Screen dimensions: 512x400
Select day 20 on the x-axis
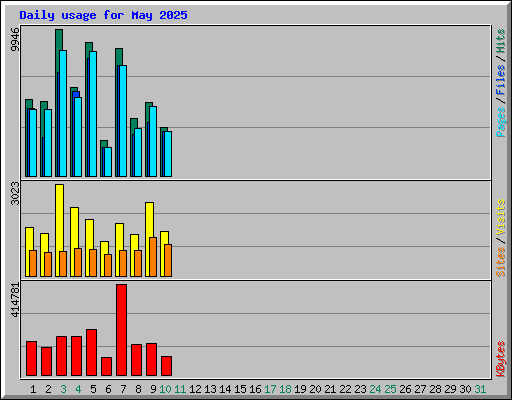click(x=315, y=389)
